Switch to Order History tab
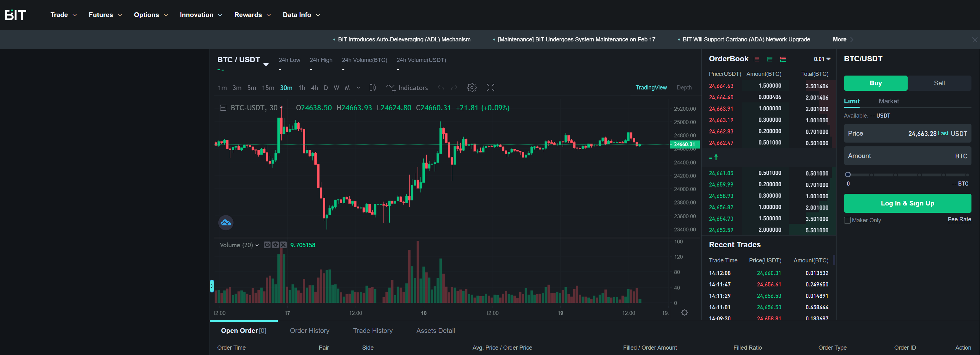 coord(309,331)
